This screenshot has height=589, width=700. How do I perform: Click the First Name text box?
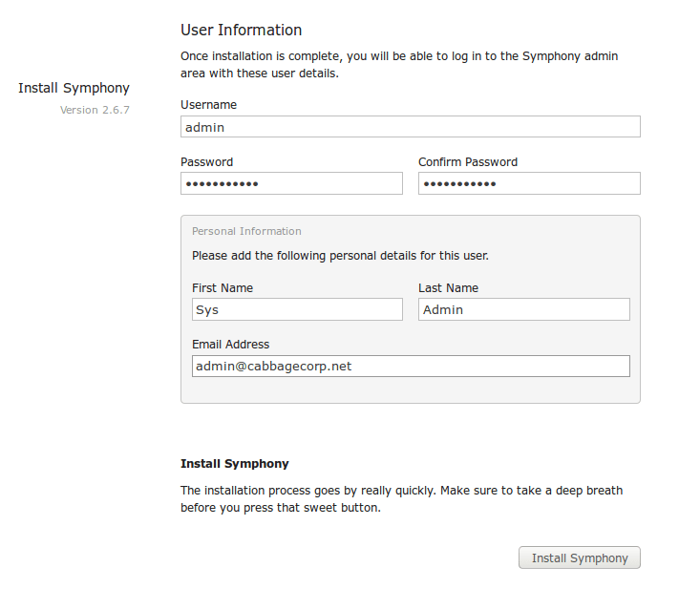click(297, 309)
